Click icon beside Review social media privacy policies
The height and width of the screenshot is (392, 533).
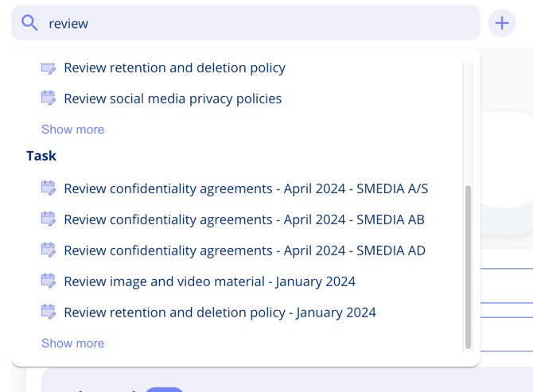pos(49,98)
